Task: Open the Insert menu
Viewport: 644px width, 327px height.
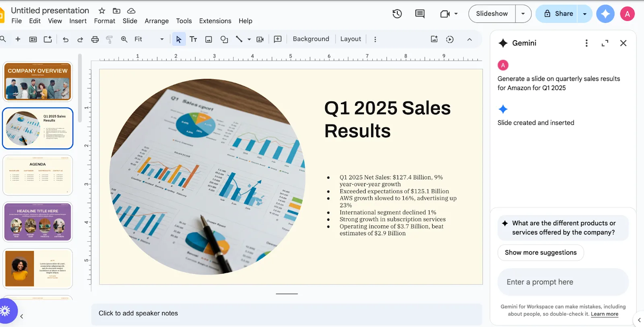Action: [x=78, y=21]
